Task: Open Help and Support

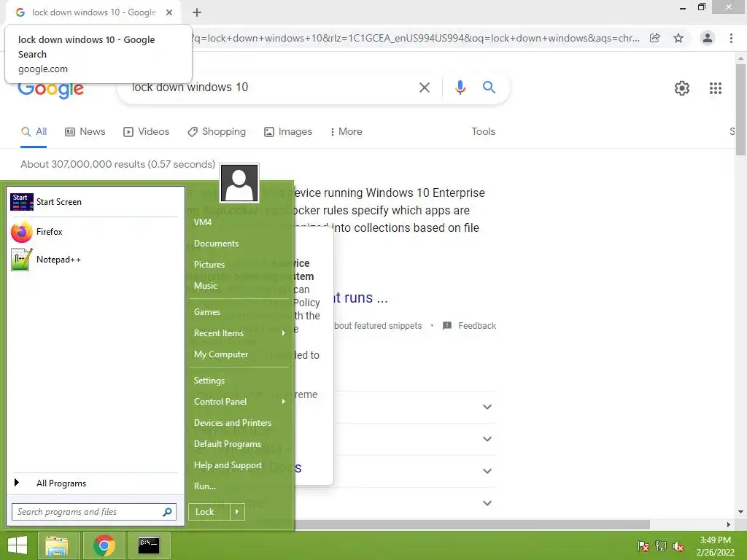Action: click(228, 465)
